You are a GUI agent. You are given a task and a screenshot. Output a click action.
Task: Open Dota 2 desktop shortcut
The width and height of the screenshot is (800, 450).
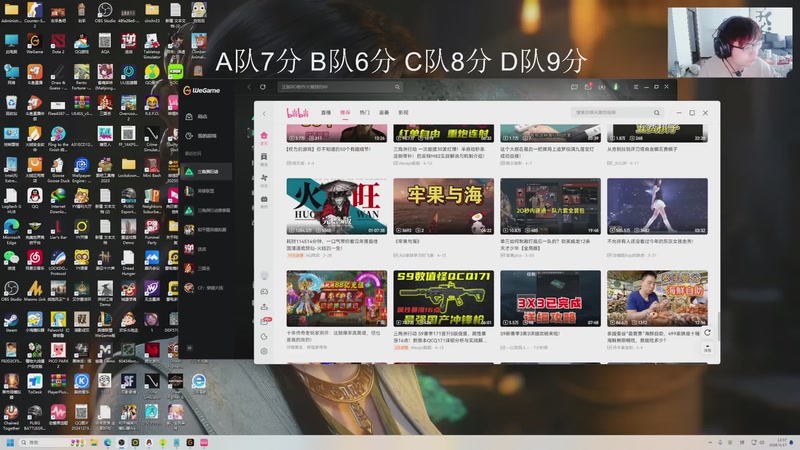(58, 44)
